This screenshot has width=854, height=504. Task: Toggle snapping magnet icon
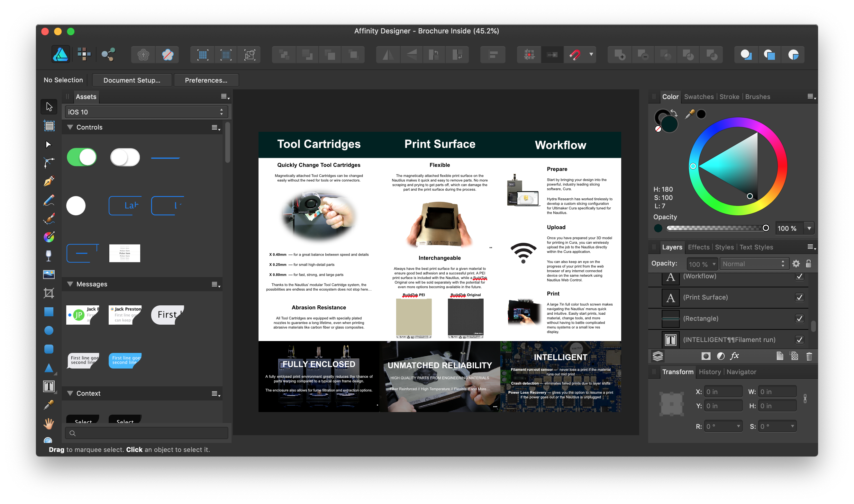(x=575, y=54)
